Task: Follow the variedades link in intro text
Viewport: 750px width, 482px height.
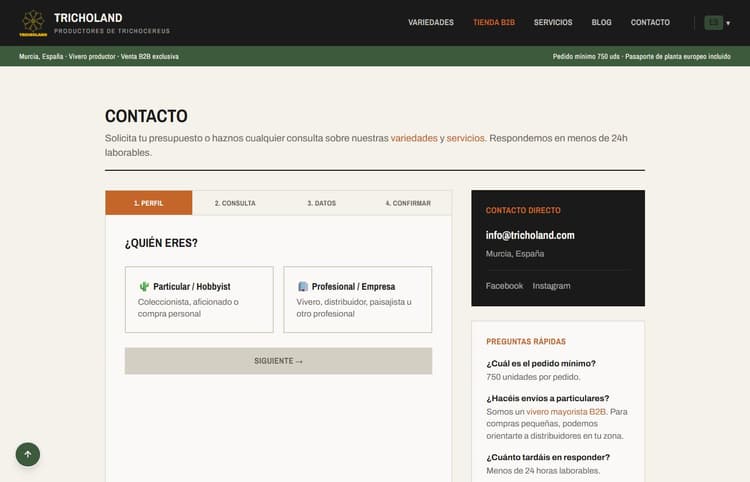Action: pos(414,138)
